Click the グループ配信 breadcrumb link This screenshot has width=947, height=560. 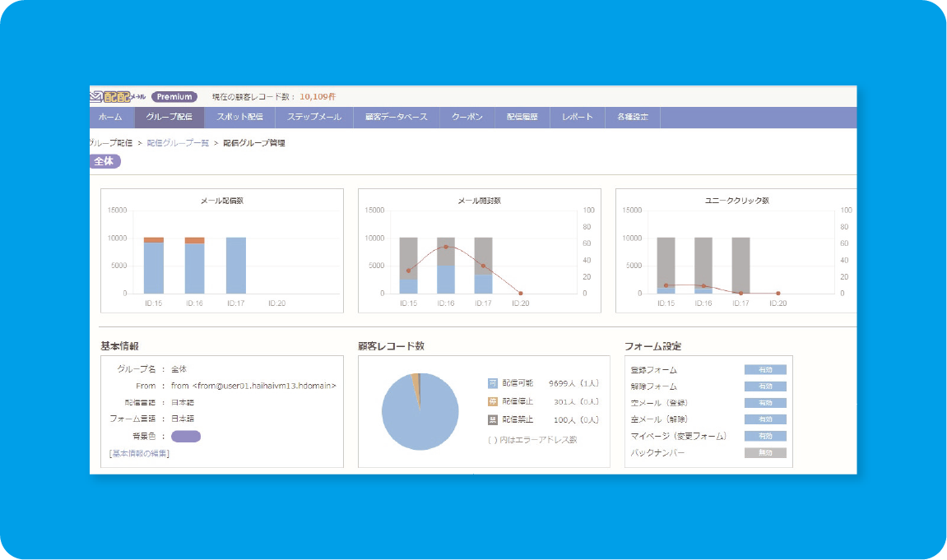click(x=111, y=143)
